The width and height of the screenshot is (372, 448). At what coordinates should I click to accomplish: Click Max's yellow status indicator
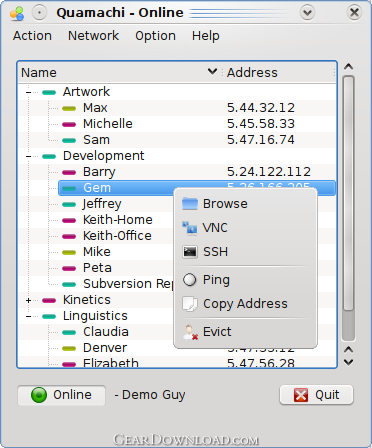[69, 108]
